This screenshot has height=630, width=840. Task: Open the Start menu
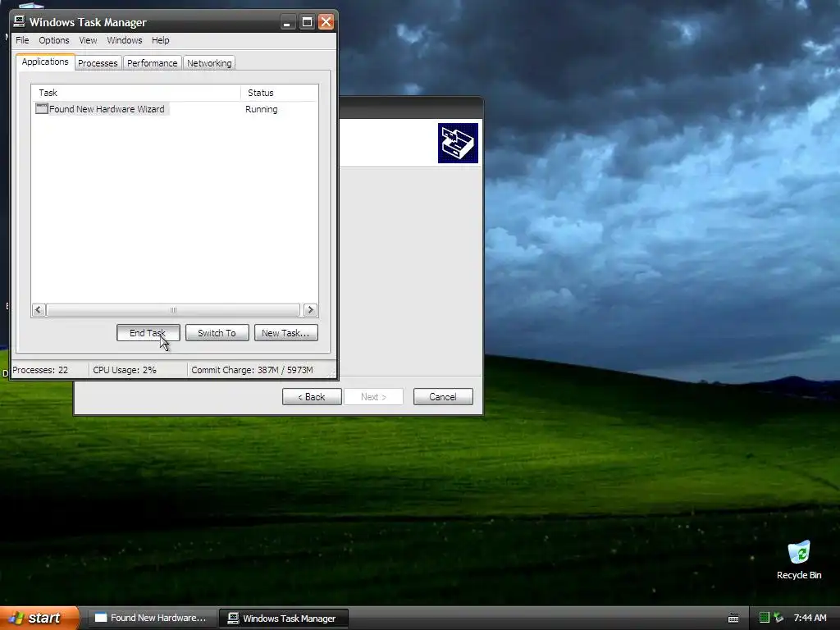coord(39,618)
